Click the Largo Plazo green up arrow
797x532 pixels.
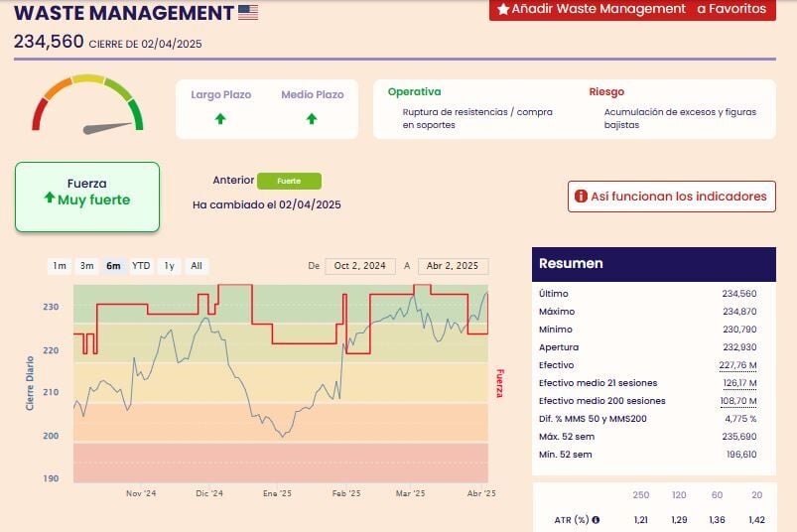220,119
